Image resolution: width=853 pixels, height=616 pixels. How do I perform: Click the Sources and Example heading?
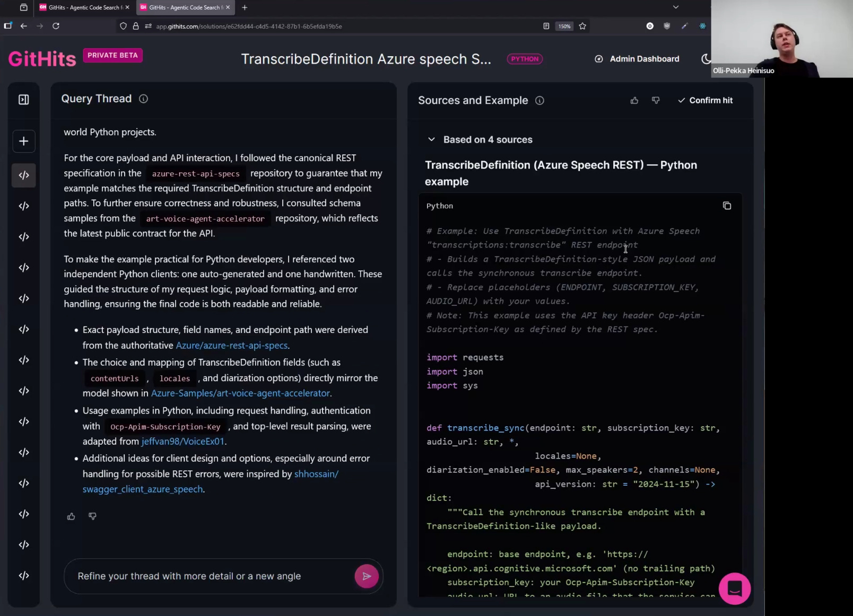473,100
